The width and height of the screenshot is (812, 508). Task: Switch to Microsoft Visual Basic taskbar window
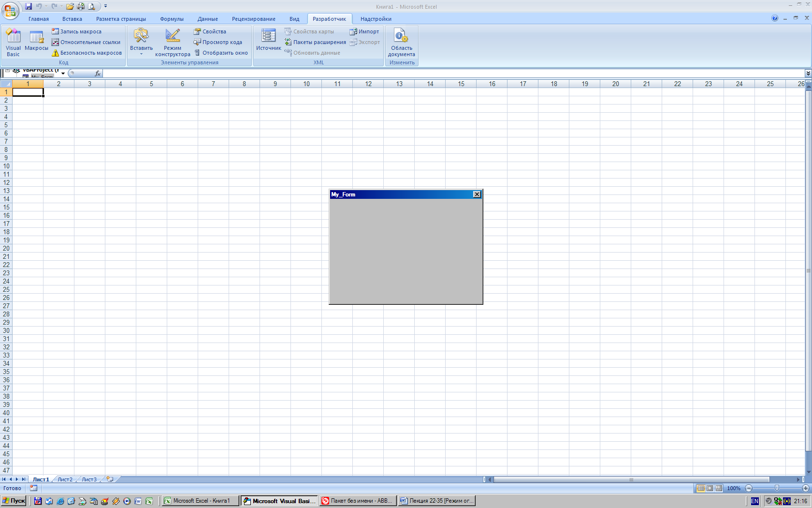(280, 501)
